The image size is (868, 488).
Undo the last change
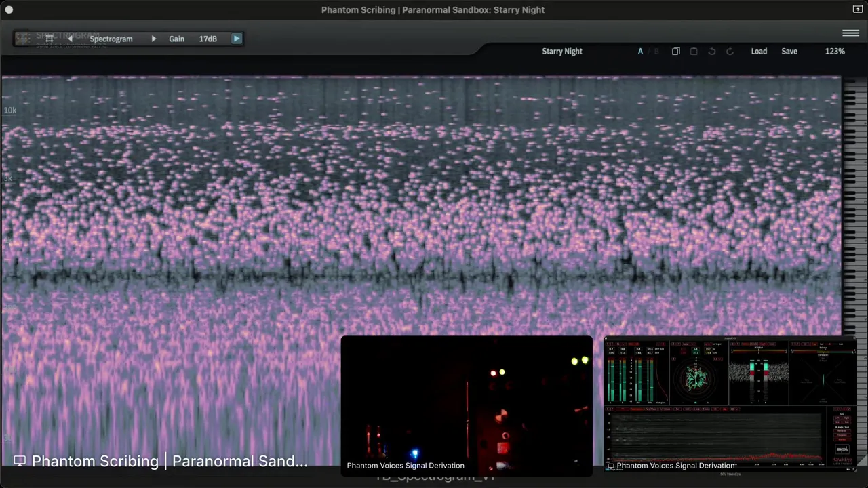coord(712,51)
